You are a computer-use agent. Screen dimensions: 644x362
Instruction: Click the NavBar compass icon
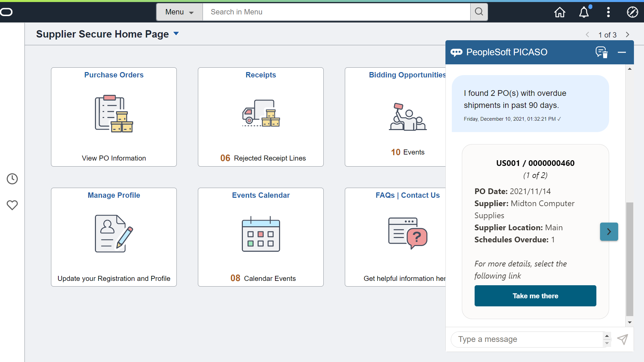[x=632, y=12]
